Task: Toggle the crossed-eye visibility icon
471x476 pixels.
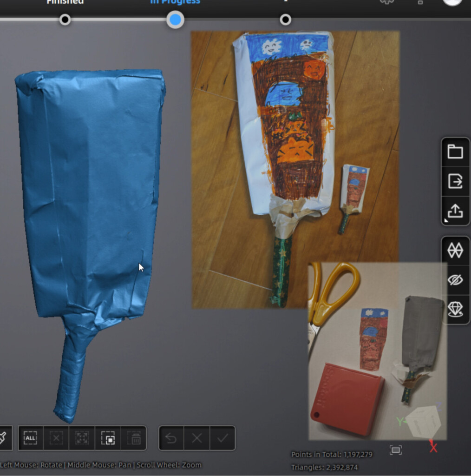Action: [455, 280]
